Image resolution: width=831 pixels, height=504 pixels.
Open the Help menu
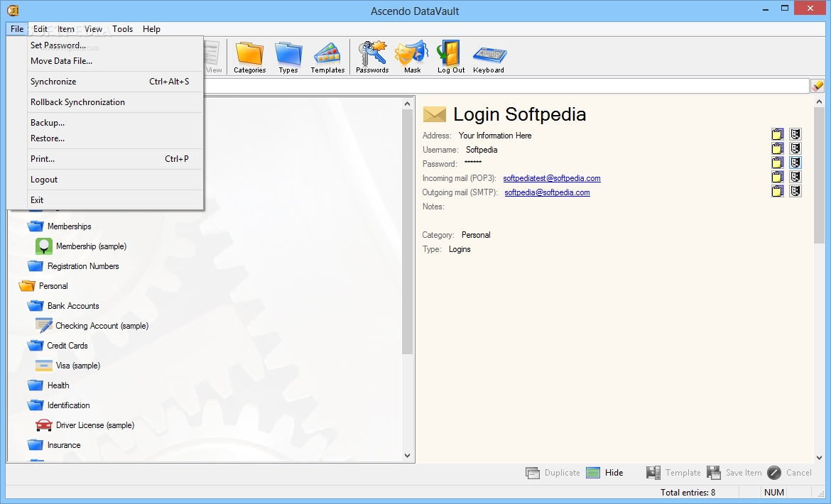click(x=151, y=29)
